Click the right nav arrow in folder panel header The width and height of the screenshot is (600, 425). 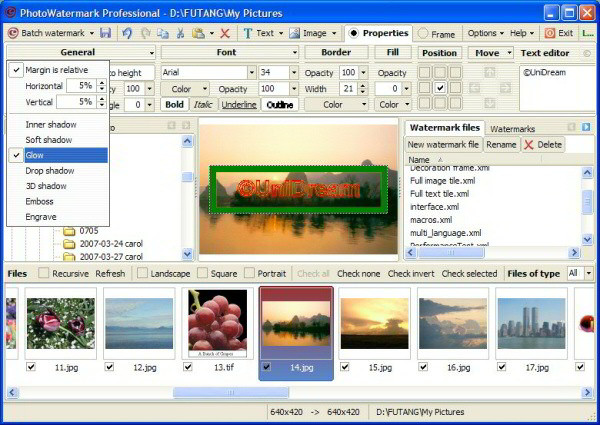[x=186, y=125]
